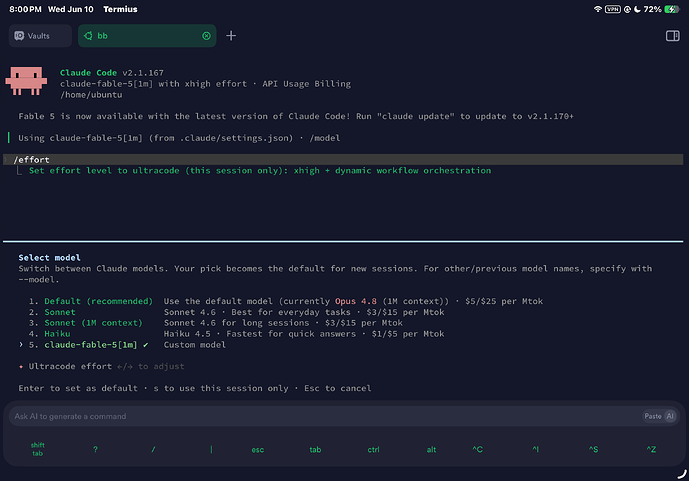Click the /effort command line

[x=343, y=159]
